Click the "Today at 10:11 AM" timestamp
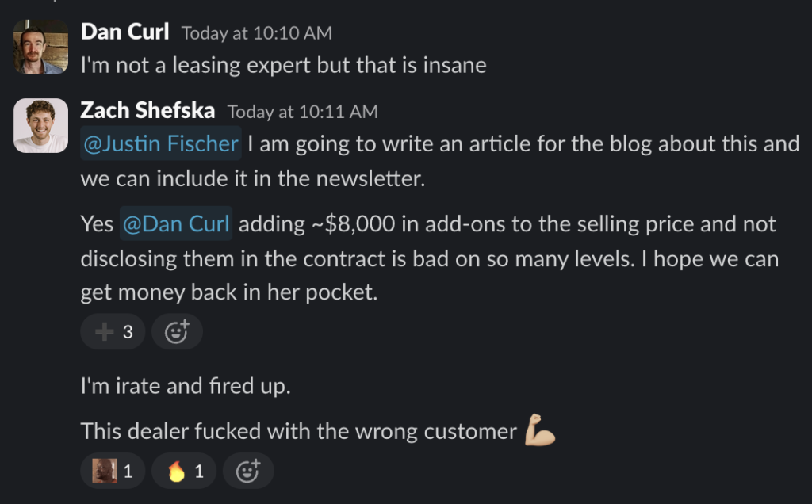812x504 pixels. coord(303,113)
